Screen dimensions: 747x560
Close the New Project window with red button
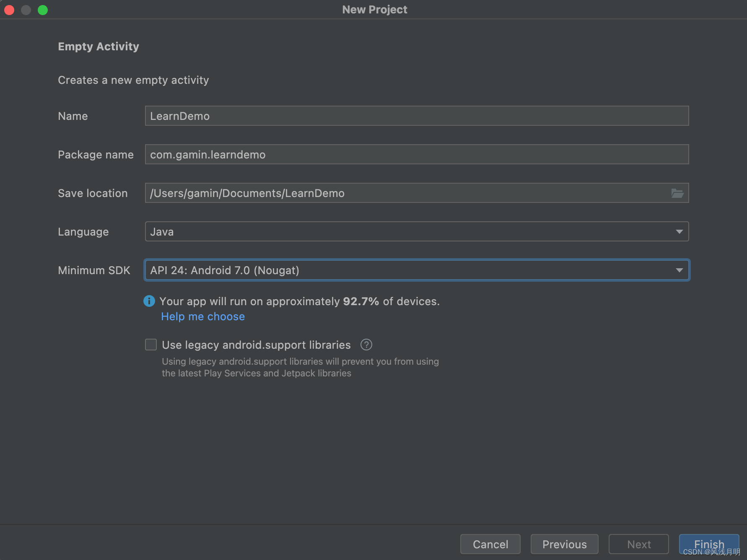[x=9, y=10]
